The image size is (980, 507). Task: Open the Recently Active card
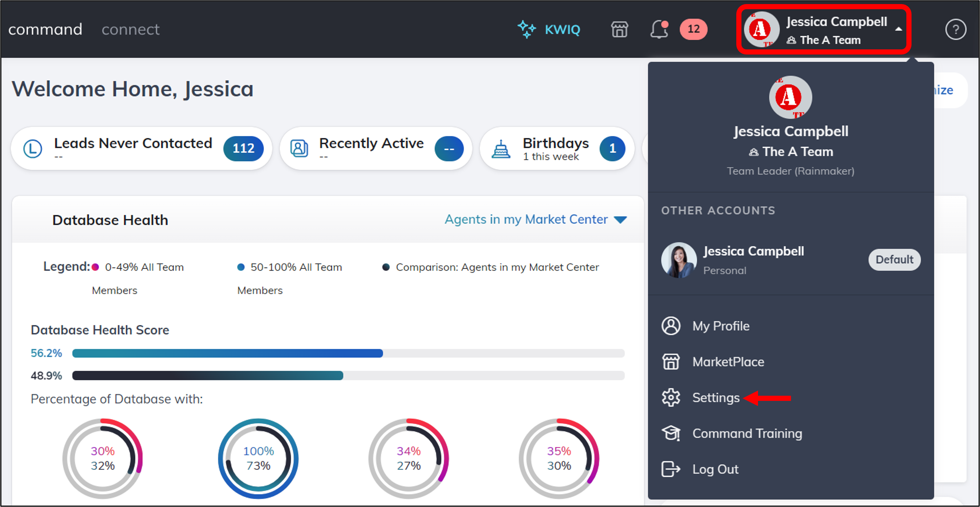pos(376,148)
